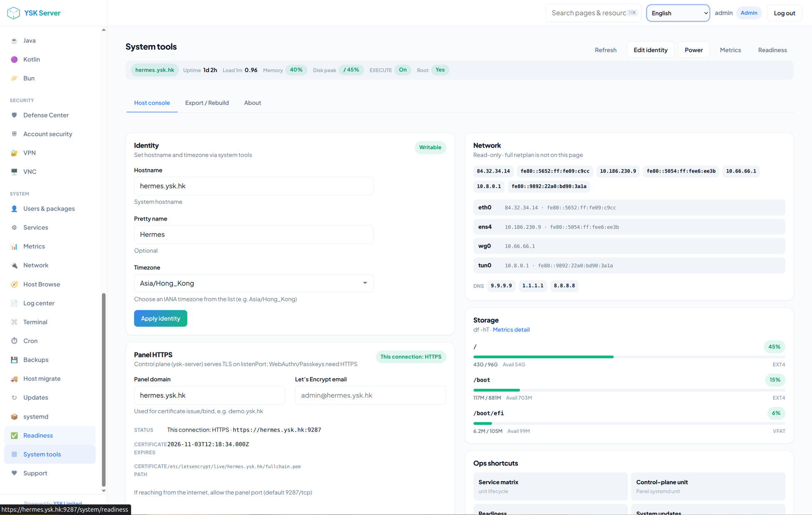Click the Pretty name input field
This screenshot has width=812, height=515.
coord(253,234)
